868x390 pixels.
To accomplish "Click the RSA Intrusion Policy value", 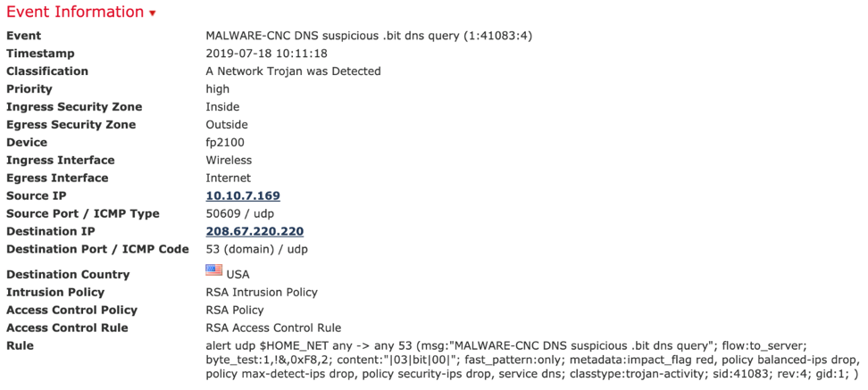I will (262, 293).
